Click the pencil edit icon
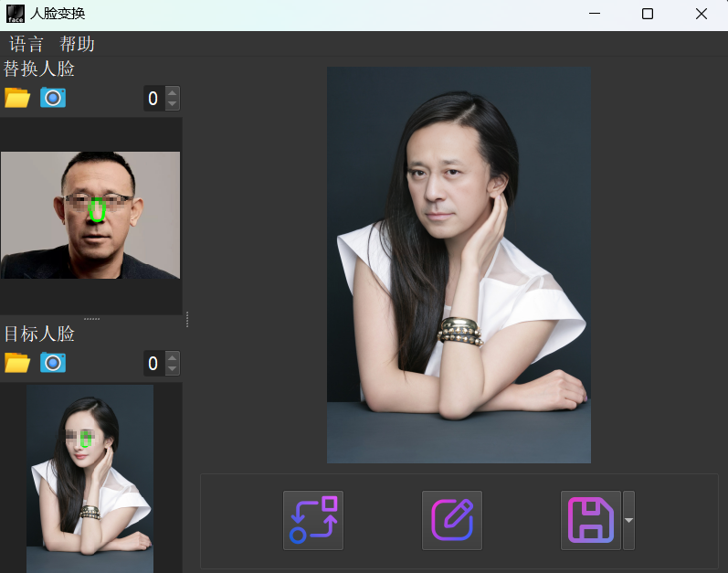This screenshot has height=573, width=728. pyautogui.click(x=451, y=520)
